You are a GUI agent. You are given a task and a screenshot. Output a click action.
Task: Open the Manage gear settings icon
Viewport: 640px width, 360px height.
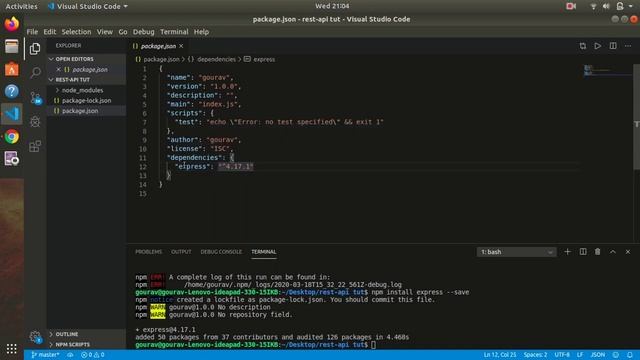click(35, 336)
